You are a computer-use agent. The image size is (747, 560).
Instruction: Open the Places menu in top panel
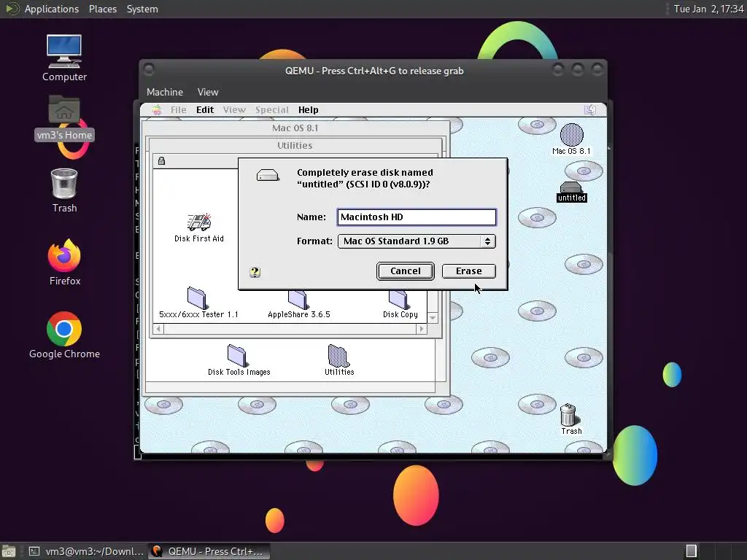(x=103, y=9)
